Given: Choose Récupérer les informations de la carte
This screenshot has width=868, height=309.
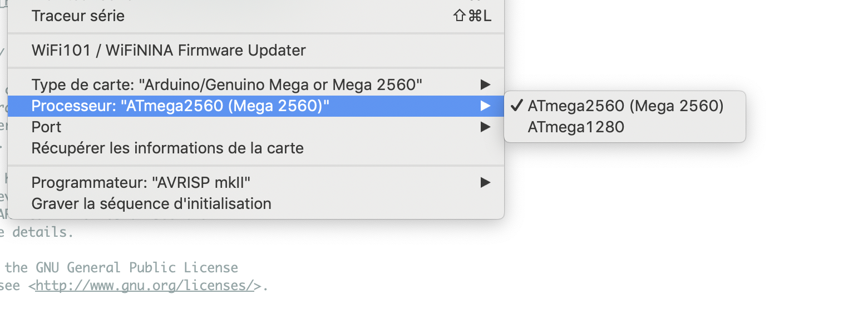Looking at the screenshot, I should coord(167,148).
